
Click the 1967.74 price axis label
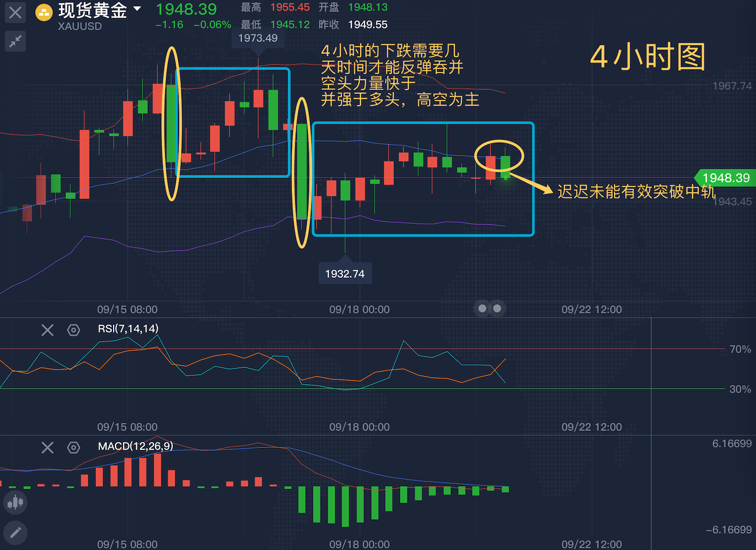(732, 86)
